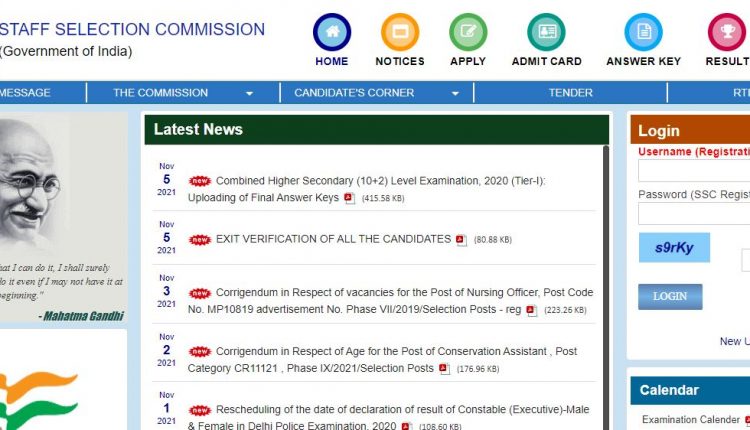Image resolution: width=750 pixels, height=430 pixels.
Task: Click the New User registration link
Action: pos(735,341)
